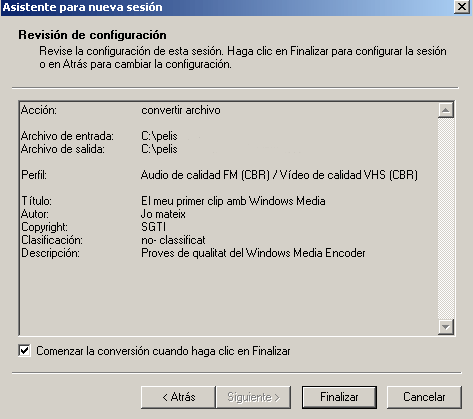Click the Copyright SGTI line

coord(93,227)
